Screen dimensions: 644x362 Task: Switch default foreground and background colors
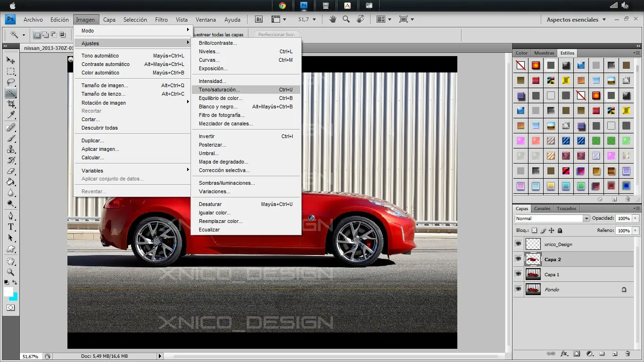15,282
